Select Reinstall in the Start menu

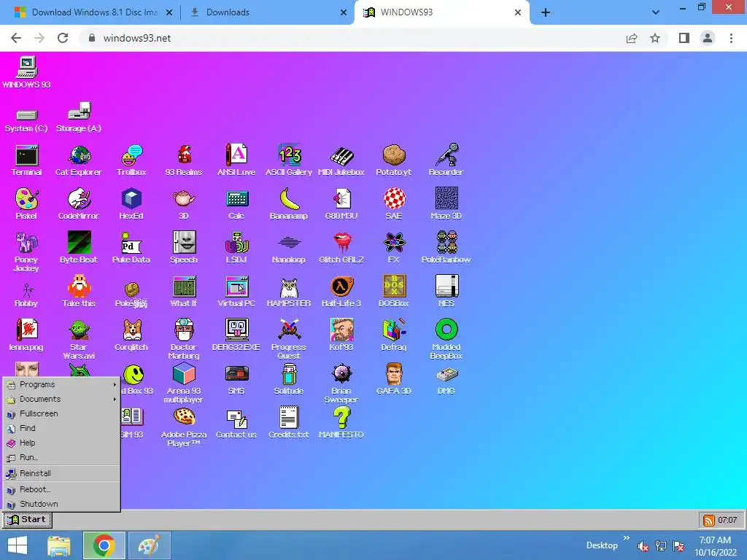click(x=61, y=473)
